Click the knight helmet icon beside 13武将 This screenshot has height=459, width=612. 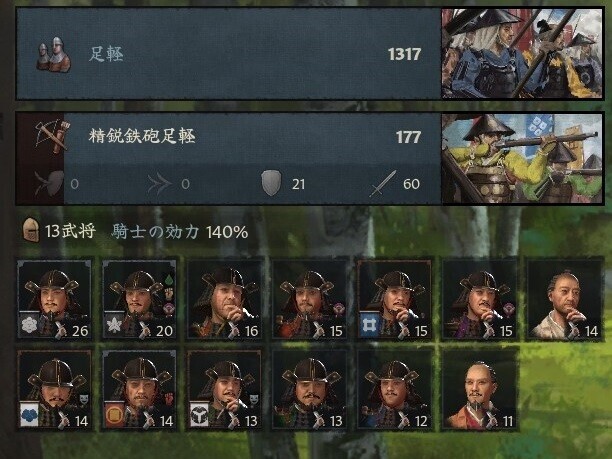tap(31, 230)
